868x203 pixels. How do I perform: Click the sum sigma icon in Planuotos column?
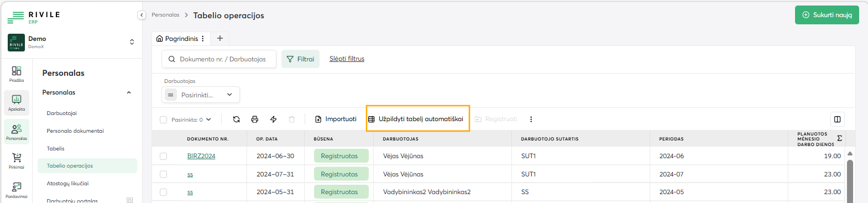tap(840, 138)
